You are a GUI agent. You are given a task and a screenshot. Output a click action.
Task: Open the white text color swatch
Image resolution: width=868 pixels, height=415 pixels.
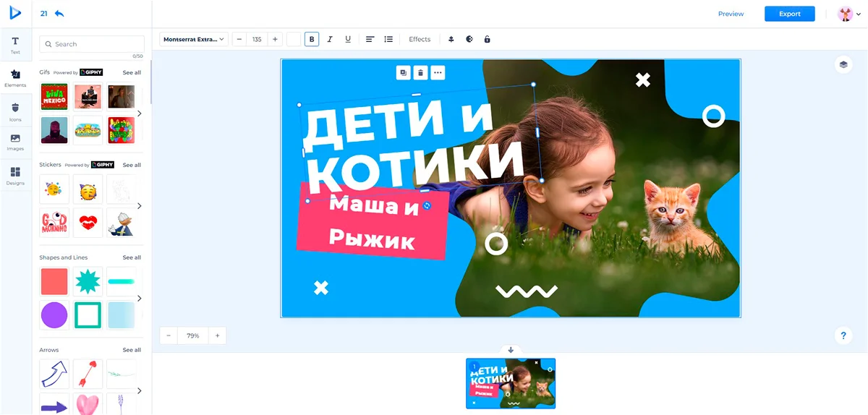point(294,39)
